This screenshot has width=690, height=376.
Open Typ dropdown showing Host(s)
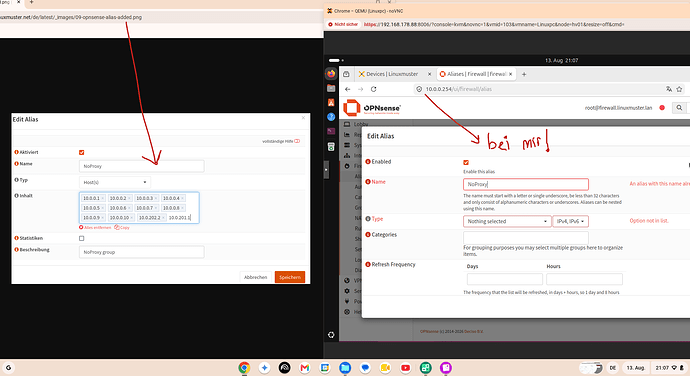click(x=114, y=182)
